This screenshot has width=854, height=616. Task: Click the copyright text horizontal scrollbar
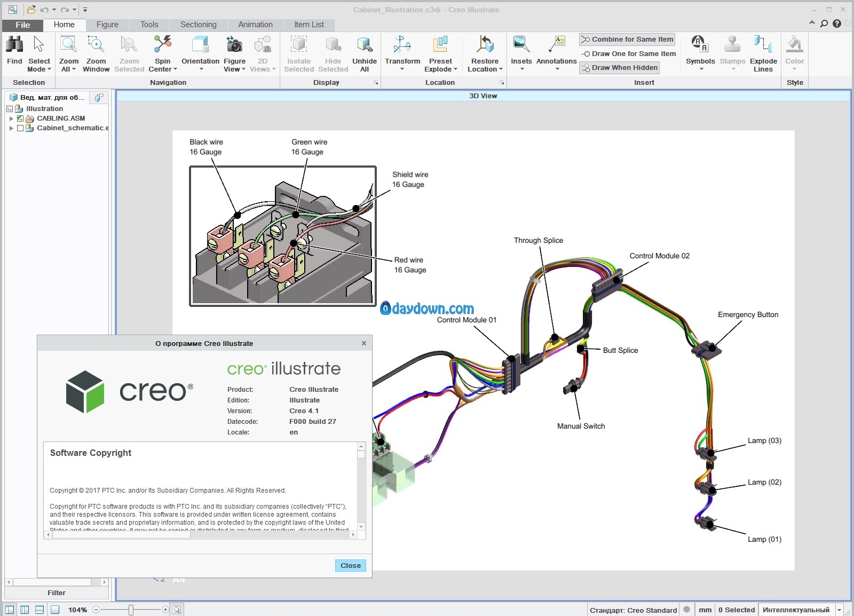point(201,534)
